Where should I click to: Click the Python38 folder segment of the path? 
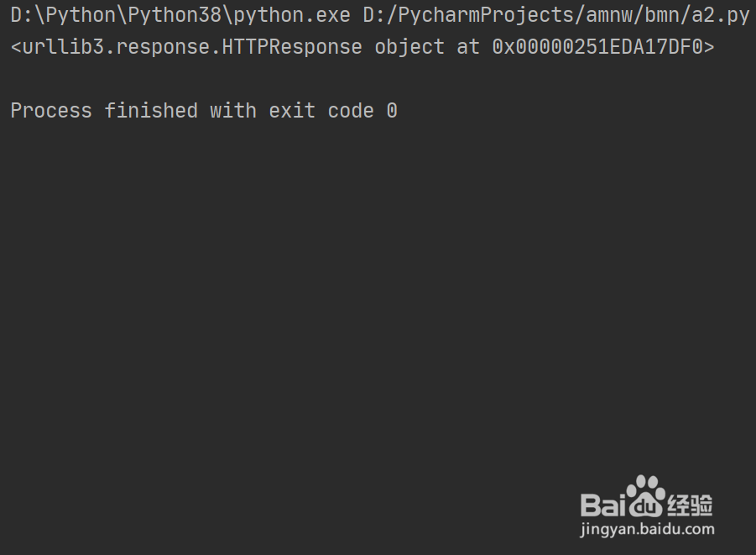(x=175, y=15)
